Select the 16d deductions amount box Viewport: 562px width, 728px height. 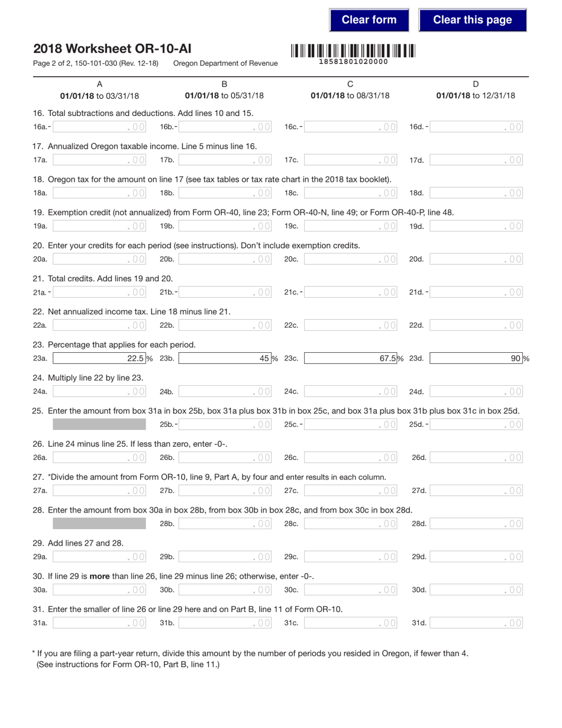point(476,127)
